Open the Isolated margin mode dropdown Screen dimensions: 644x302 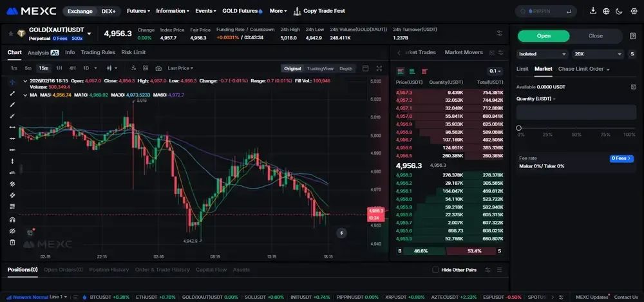pyautogui.click(x=542, y=54)
